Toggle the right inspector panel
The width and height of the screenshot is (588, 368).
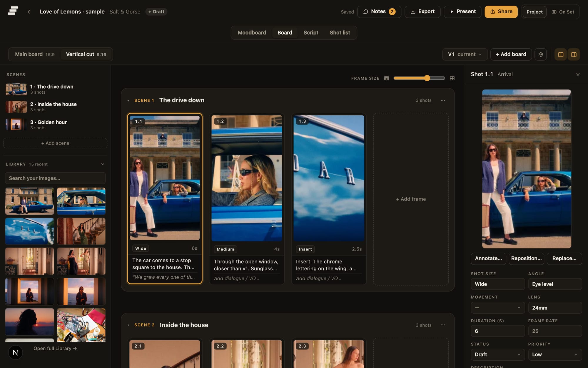tap(574, 54)
